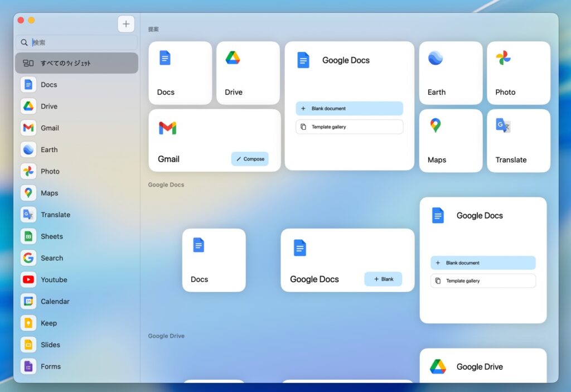Viewport: 571px width, 392px height.
Task: Click Template gallery in the suggested Google Docs widget
Action: 349,127
